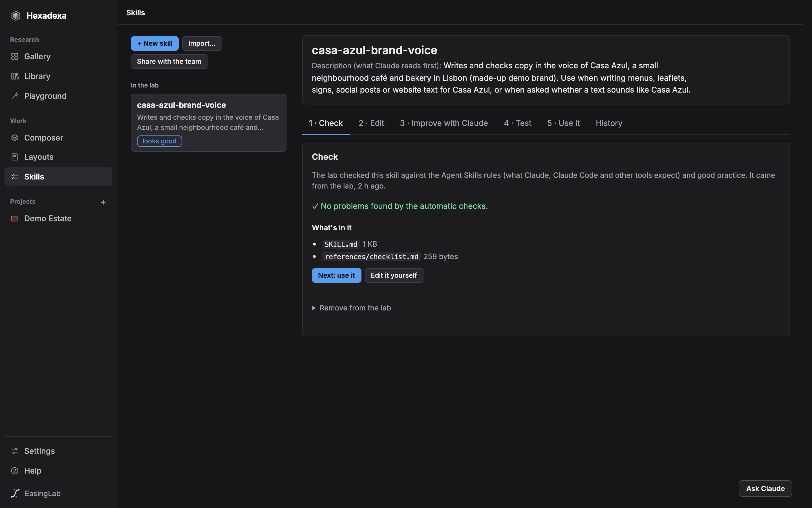Screen dimensions: 812x508
Task: Click the Library label in sidebar
Action: click(37, 76)
